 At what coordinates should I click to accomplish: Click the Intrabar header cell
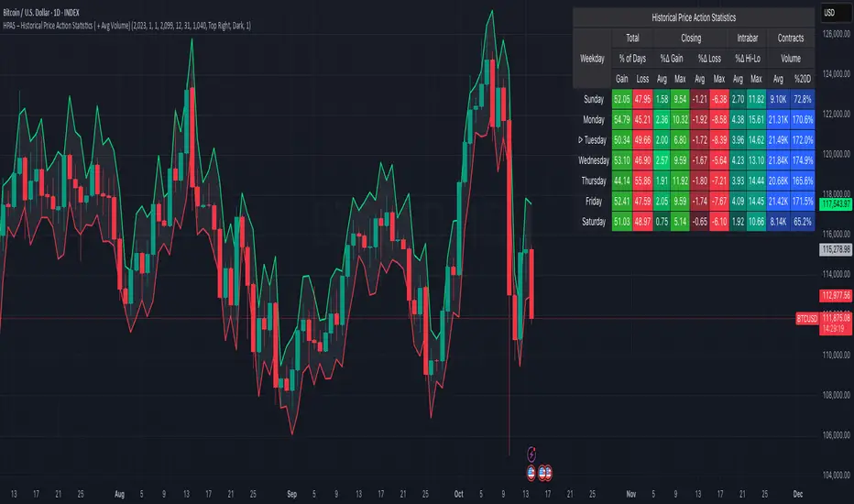pos(748,38)
